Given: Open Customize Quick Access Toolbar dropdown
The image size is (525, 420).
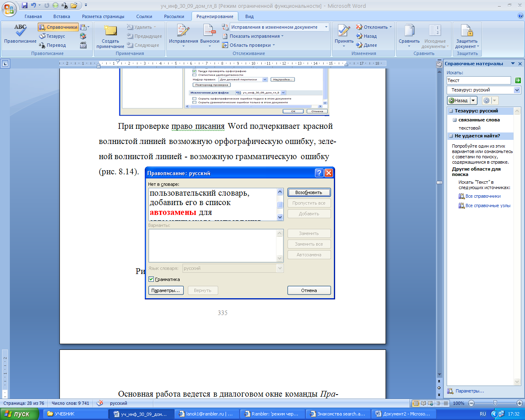Looking at the screenshot, I should (86, 6).
